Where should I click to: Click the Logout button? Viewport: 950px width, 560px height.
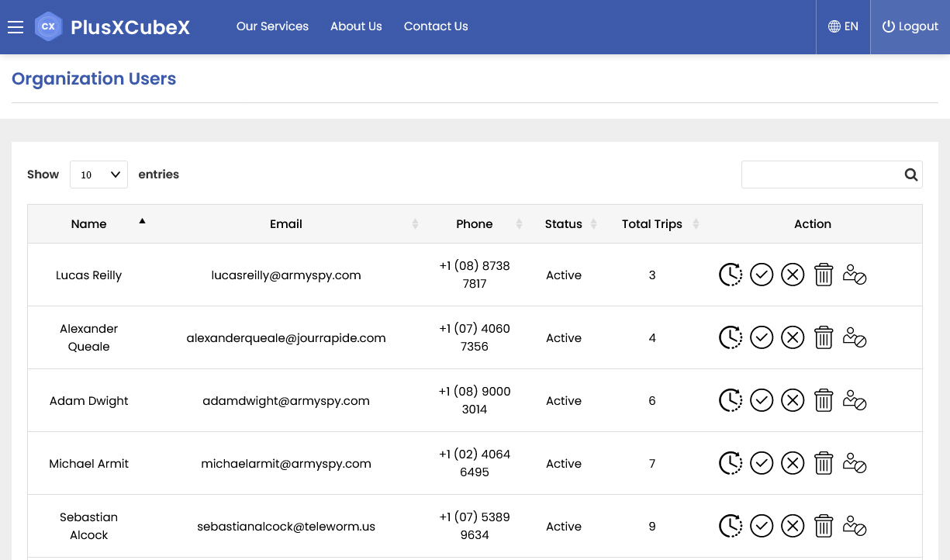click(x=910, y=26)
